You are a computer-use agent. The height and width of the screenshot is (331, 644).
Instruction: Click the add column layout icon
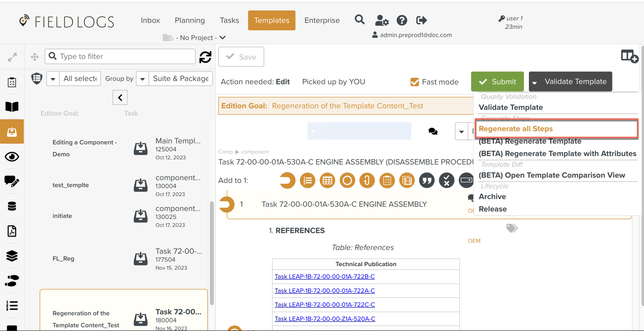[629, 56]
